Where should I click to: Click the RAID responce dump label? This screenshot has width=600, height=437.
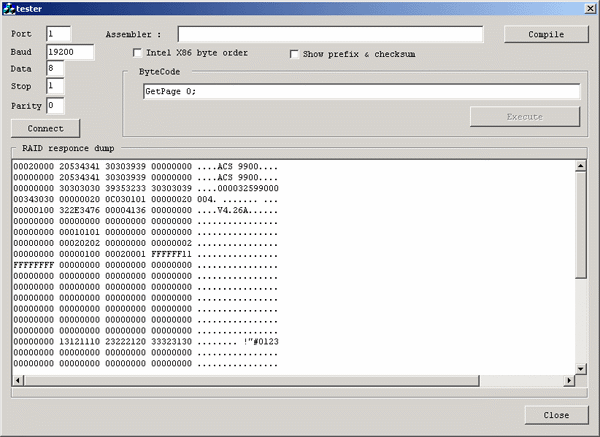pyautogui.click(x=68, y=148)
